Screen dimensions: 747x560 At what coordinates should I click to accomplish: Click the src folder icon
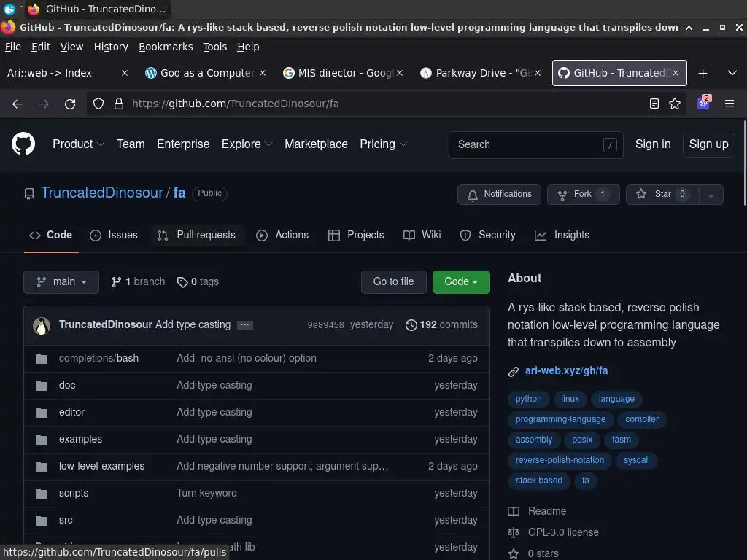[x=42, y=521]
